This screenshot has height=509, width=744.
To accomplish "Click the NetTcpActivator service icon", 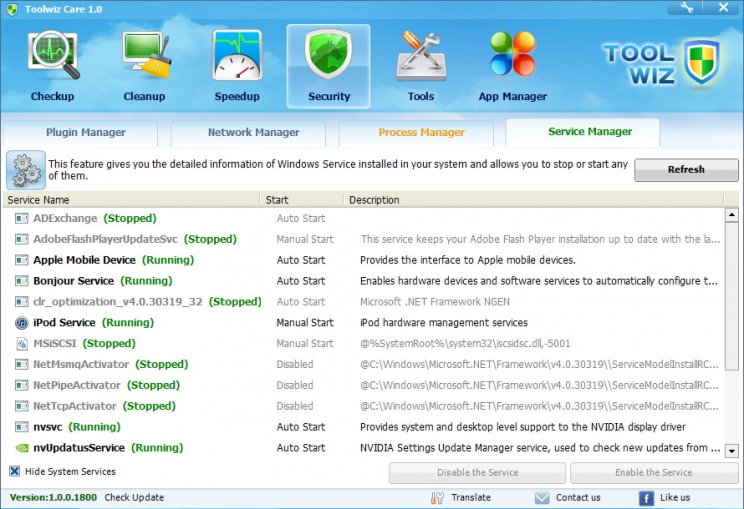I will [x=21, y=406].
